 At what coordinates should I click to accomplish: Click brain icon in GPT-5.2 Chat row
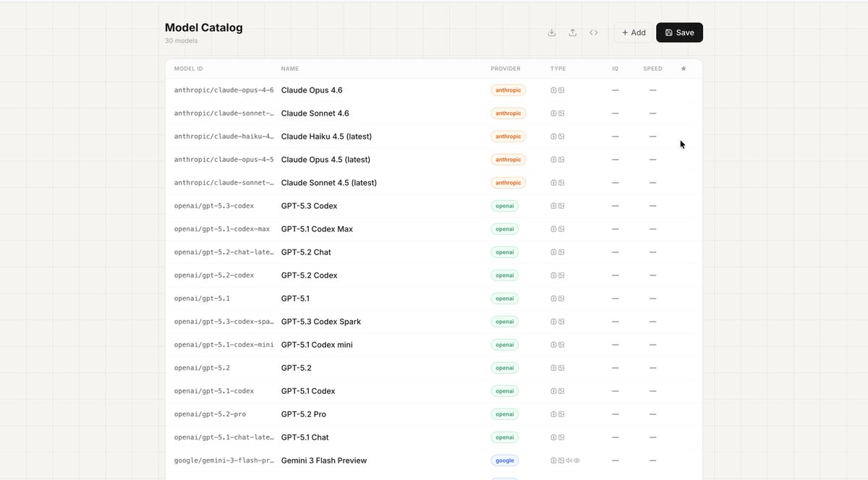coord(554,252)
